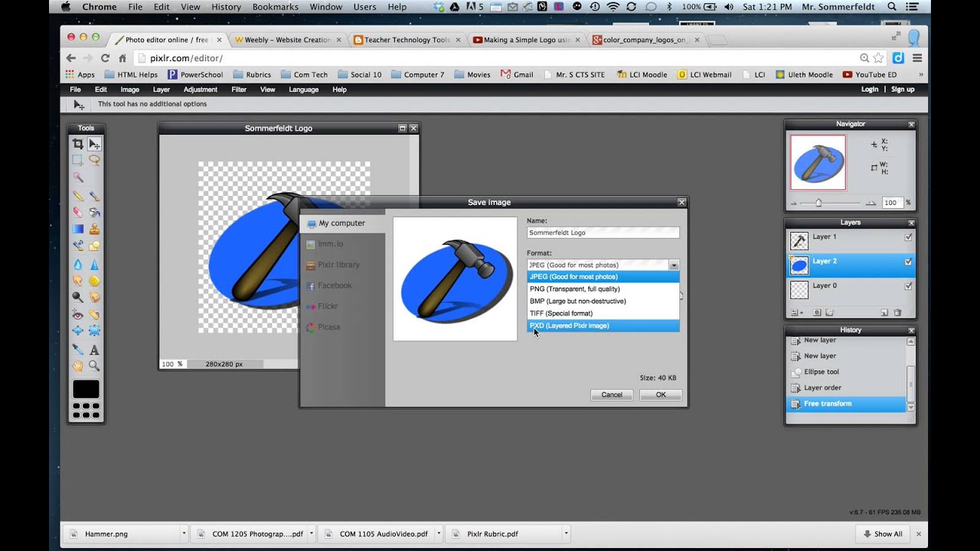Select the Red Eye reduction tool

[77, 314]
